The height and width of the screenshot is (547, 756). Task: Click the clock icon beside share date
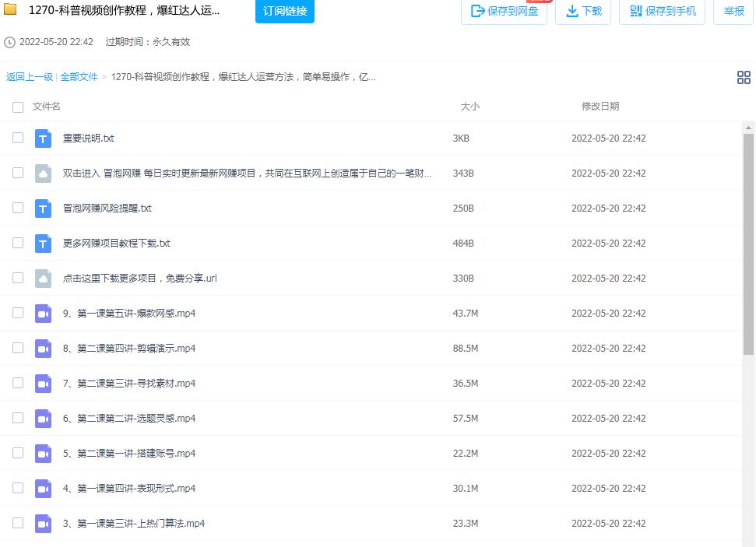click(x=9, y=43)
